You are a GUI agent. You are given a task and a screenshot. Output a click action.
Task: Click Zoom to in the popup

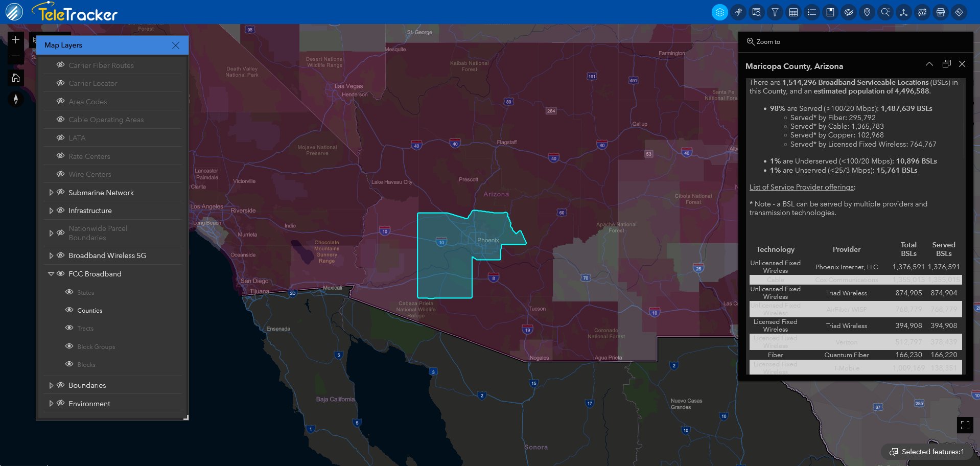(x=764, y=41)
